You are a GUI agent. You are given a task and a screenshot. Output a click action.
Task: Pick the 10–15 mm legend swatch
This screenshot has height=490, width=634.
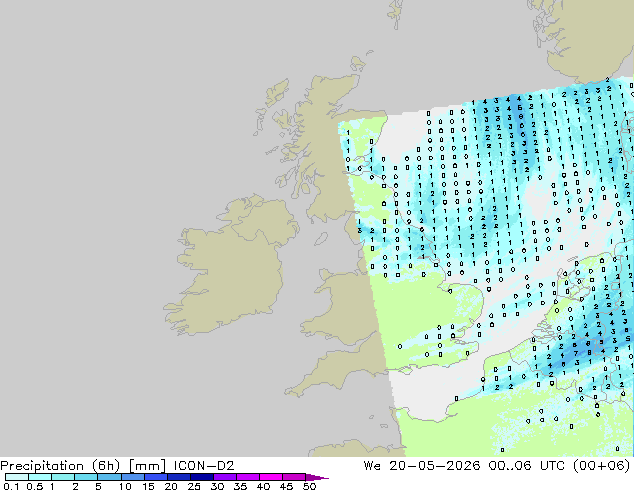(132, 477)
